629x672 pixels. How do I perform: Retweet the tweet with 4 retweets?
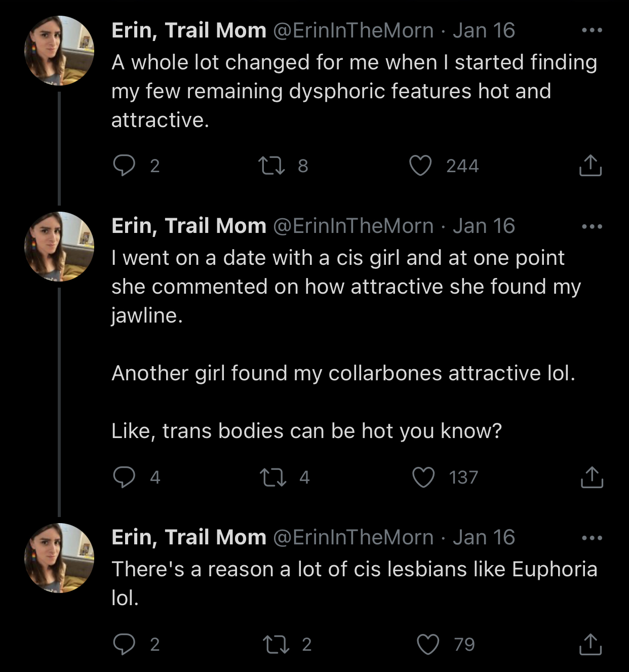click(x=272, y=477)
